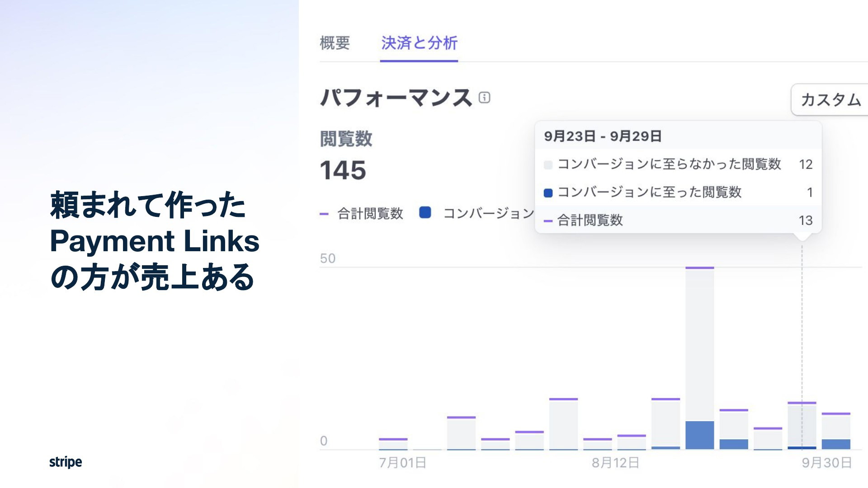Screen dimensions: 868x488
Task: Click the tallest bar in the chart
Action: [x=699, y=358]
